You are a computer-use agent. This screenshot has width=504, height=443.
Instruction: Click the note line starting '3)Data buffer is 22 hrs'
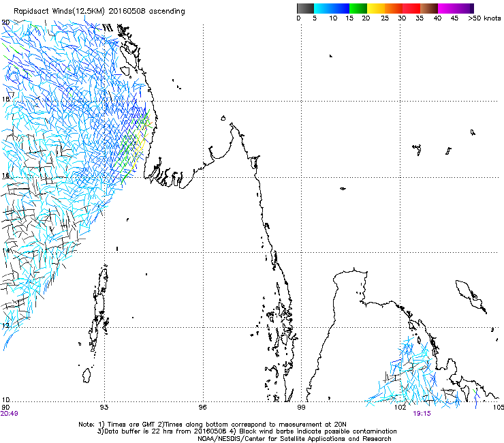tap(247, 431)
